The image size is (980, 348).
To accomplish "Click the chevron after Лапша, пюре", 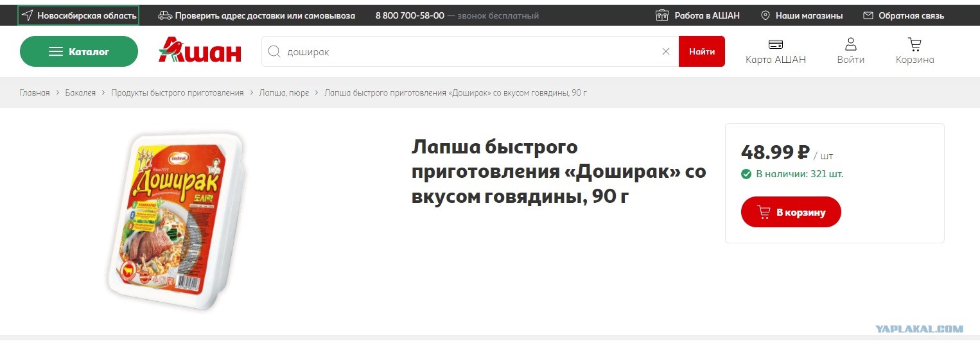I will coord(317,93).
